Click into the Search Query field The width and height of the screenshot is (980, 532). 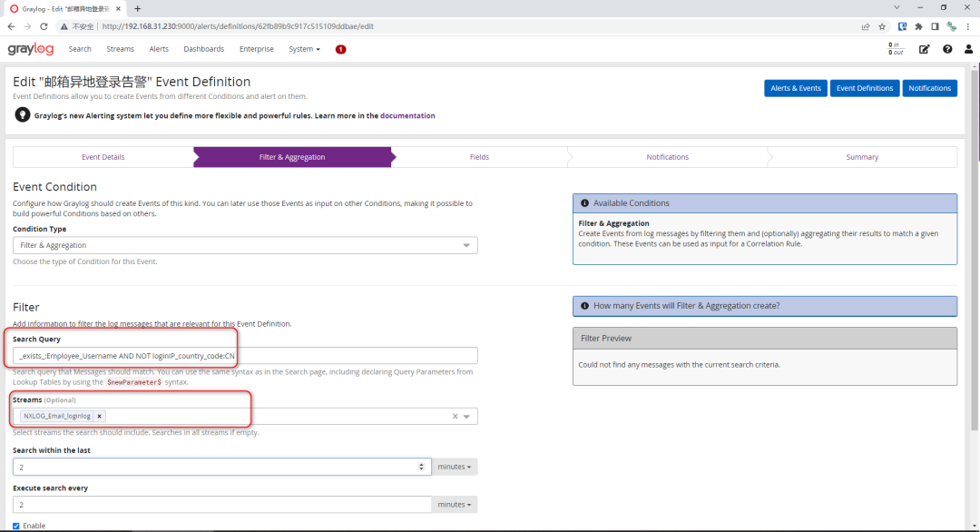click(x=245, y=356)
